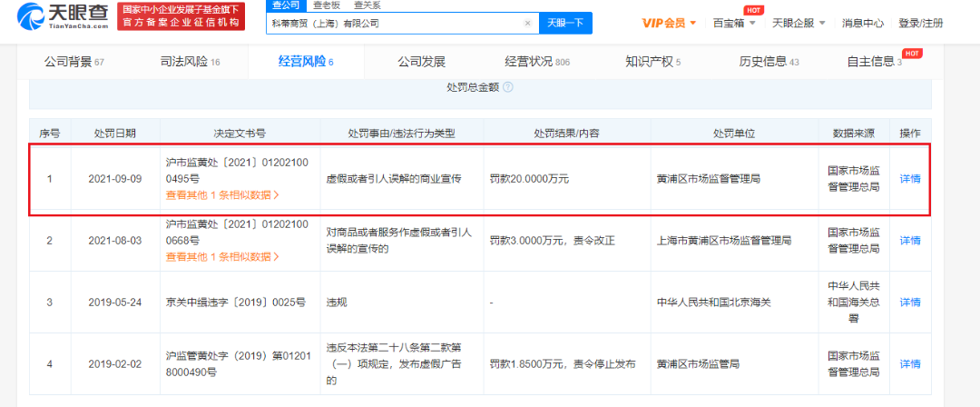
Task: Select the 历史信息 tab
Action: (769, 62)
